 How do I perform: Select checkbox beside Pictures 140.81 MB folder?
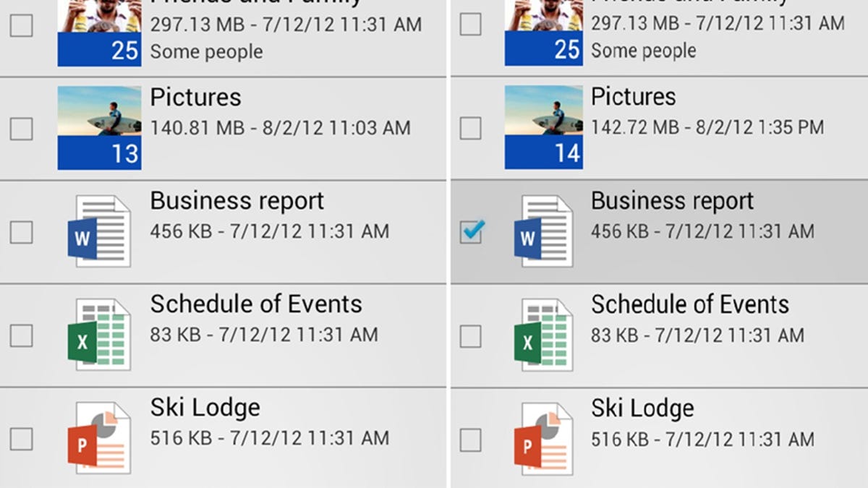(x=21, y=129)
